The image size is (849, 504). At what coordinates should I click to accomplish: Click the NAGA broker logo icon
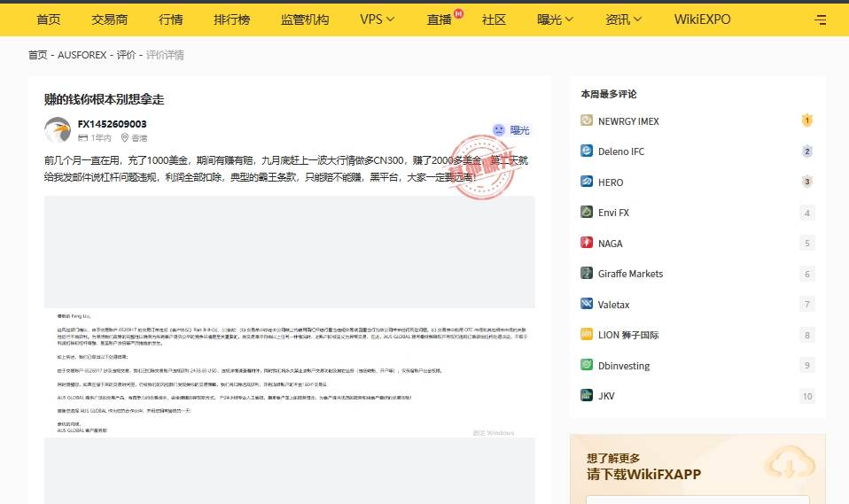pos(587,243)
